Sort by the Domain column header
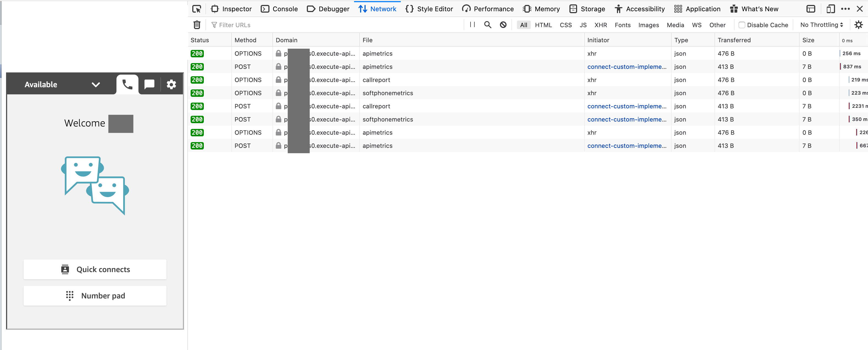The image size is (868, 350). pos(316,40)
